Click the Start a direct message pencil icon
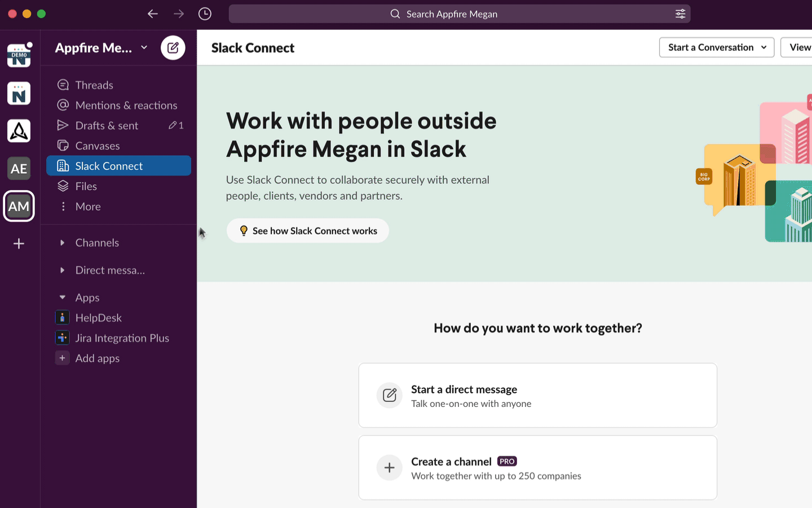Screen dimensions: 812x508 (x=390, y=395)
